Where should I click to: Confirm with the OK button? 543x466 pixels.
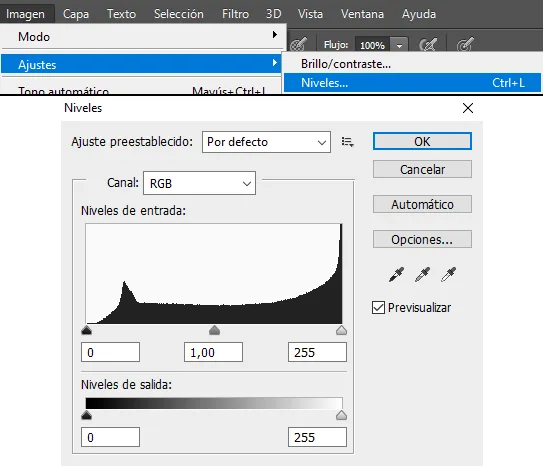tap(422, 141)
